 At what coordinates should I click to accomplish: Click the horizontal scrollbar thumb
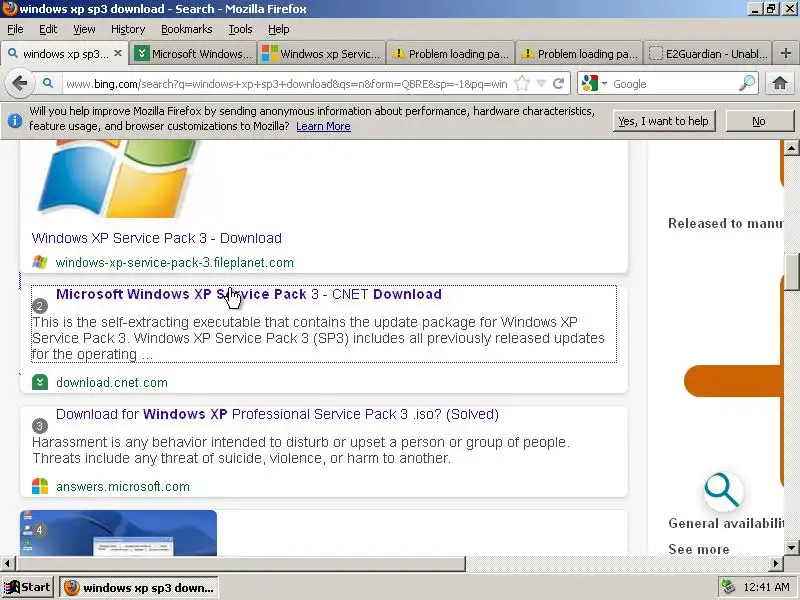[241, 564]
